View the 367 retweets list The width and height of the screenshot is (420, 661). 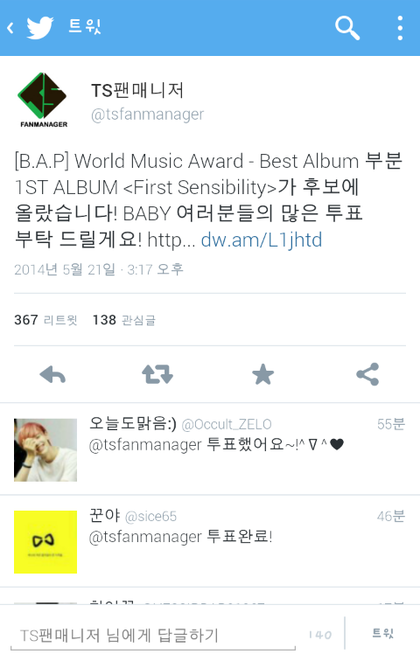pos(46,320)
